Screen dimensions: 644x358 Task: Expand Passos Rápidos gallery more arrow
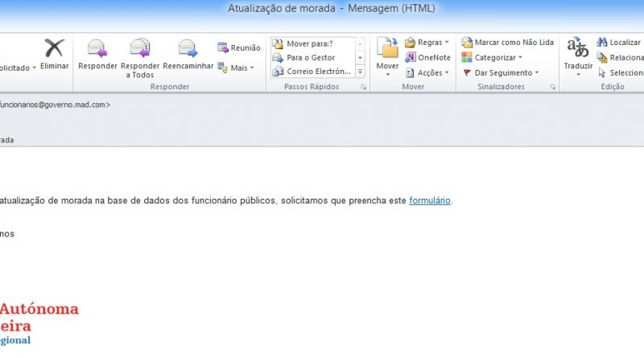(x=360, y=72)
